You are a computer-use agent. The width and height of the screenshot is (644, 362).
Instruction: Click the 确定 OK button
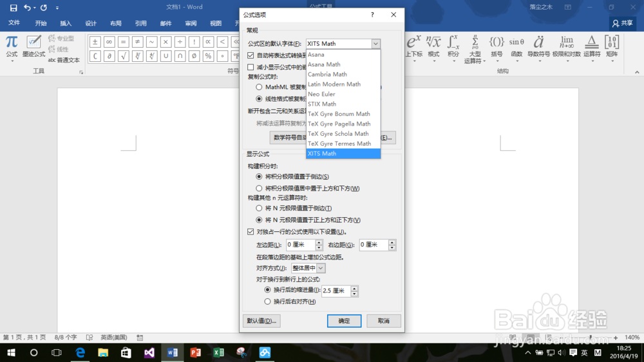pyautogui.click(x=344, y=321)
